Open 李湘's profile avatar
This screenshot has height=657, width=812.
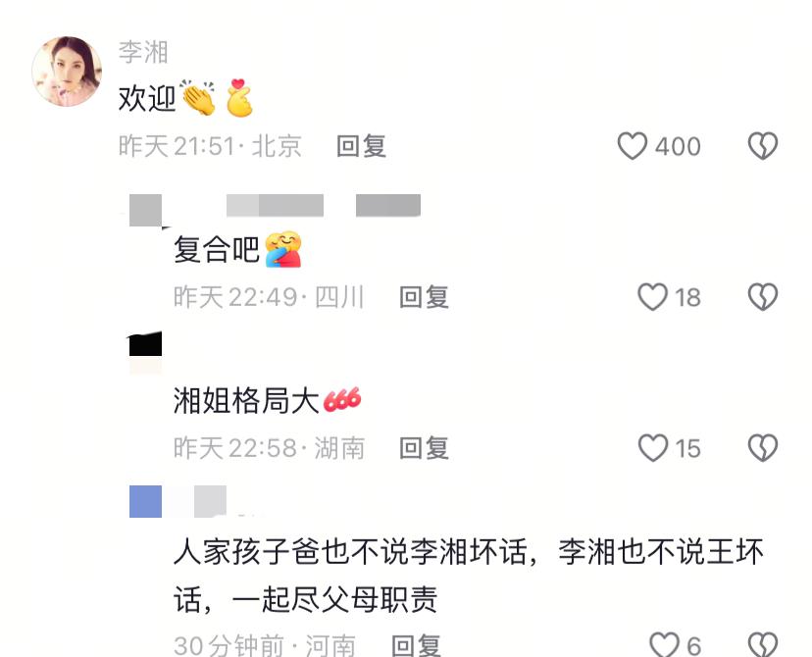(x=67, y=72)
